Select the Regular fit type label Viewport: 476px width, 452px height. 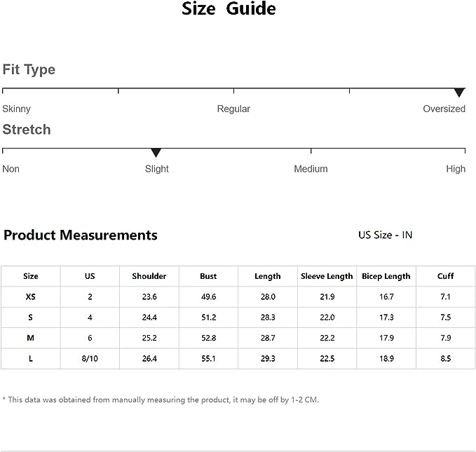(233, 109)
